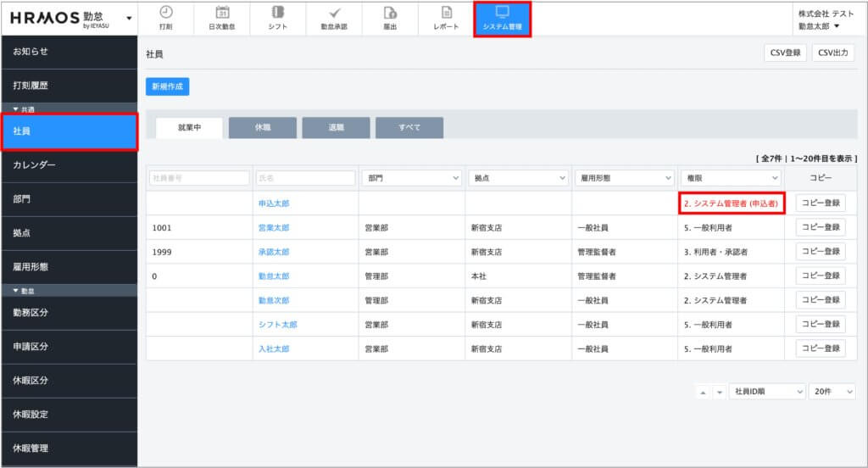868x468 pixels.
Task: Open the 営業太郎 employee link
Action: point(274,228)
